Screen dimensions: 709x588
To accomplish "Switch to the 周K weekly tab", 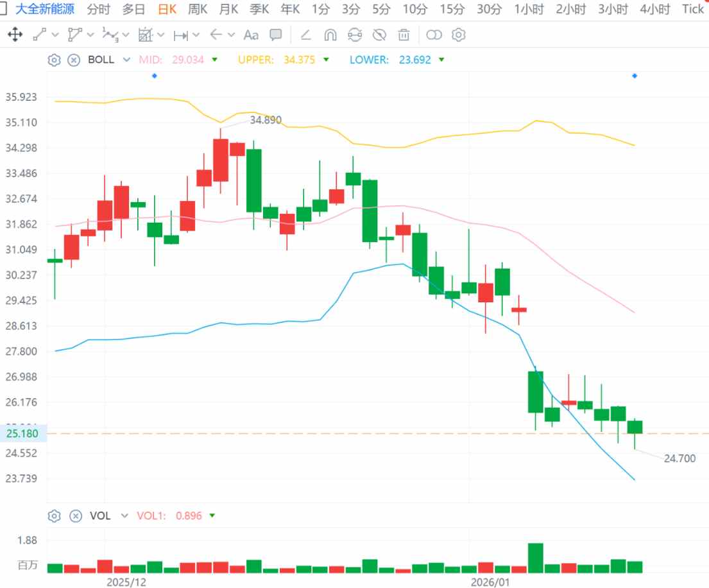I will coord(198,9).
